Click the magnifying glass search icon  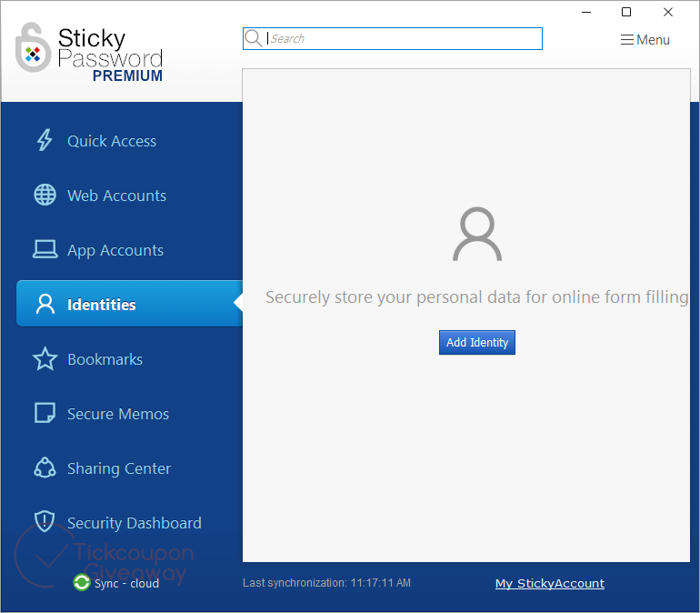point(254,38)
